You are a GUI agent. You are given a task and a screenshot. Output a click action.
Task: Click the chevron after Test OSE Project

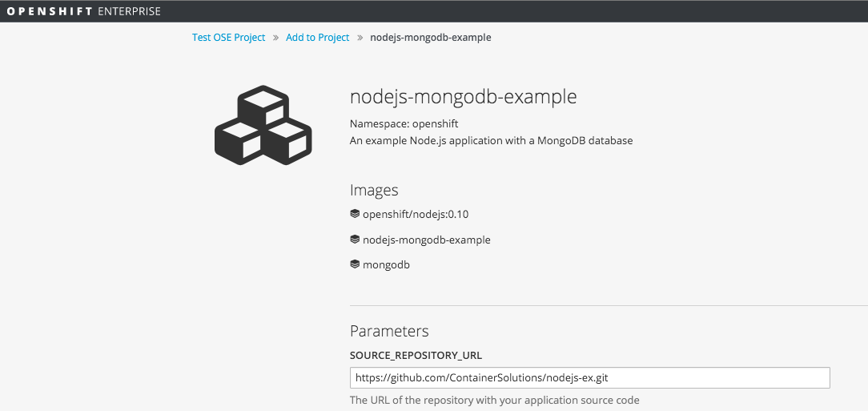click(275, 38)
